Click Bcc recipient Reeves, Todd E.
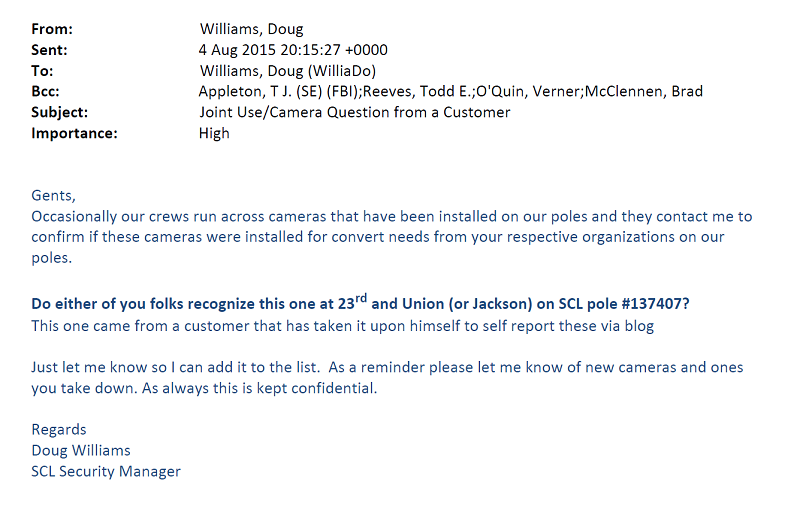800x507 pixels. [417, 92]
